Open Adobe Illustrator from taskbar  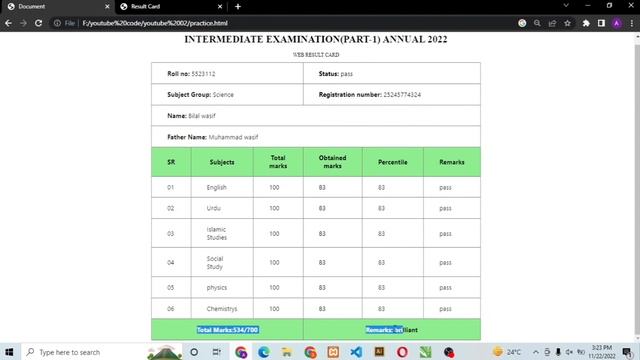379,351
